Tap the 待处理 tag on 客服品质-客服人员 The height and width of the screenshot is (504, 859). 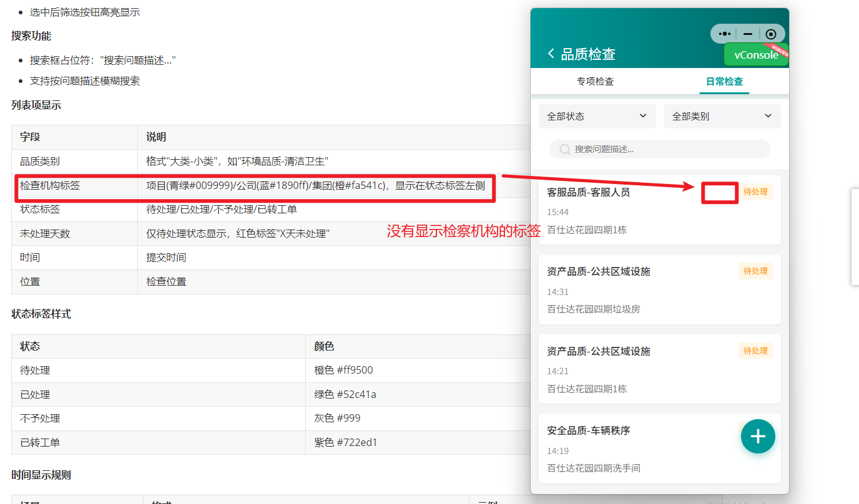click(755, 192)
